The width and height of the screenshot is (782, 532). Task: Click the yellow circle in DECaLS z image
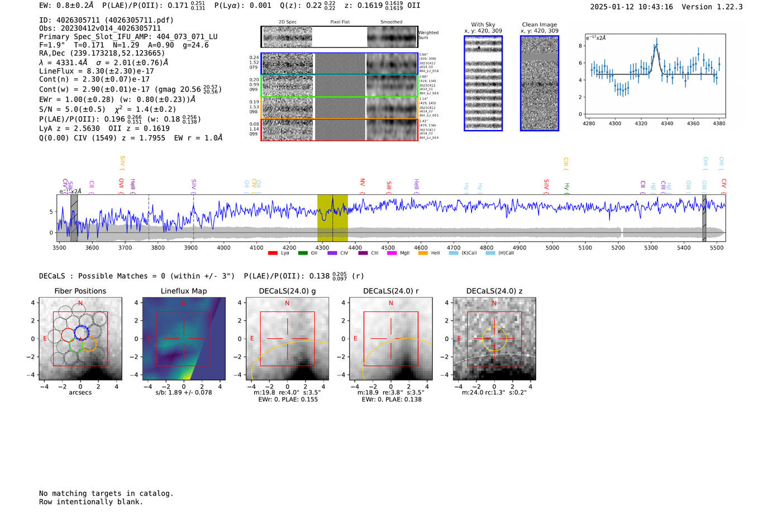pos(494,338)
